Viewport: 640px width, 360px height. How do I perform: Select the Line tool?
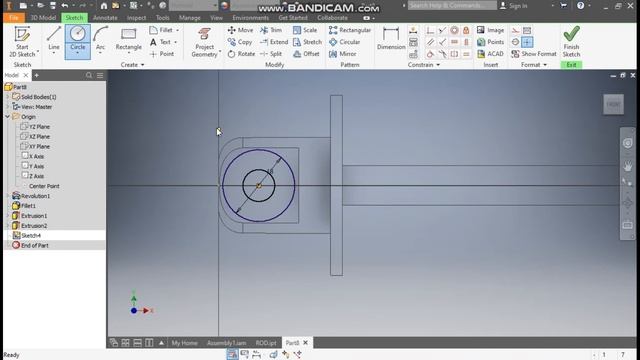click(53, 39)
